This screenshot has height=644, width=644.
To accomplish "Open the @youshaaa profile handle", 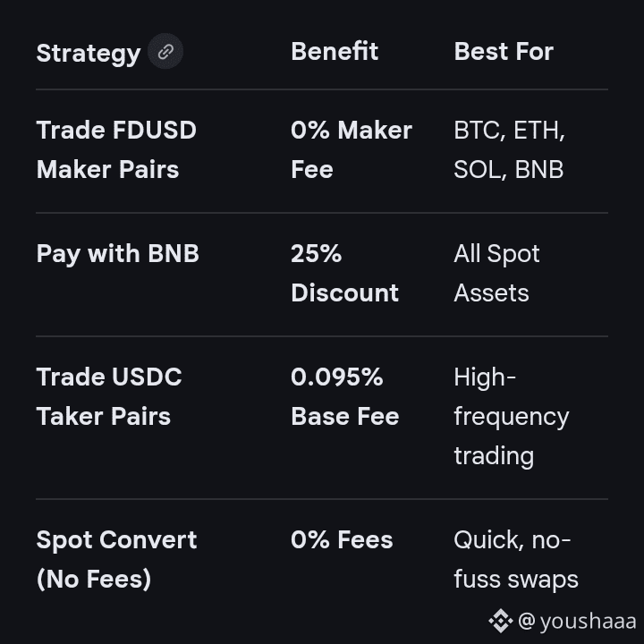I will (x=577, y=622).
